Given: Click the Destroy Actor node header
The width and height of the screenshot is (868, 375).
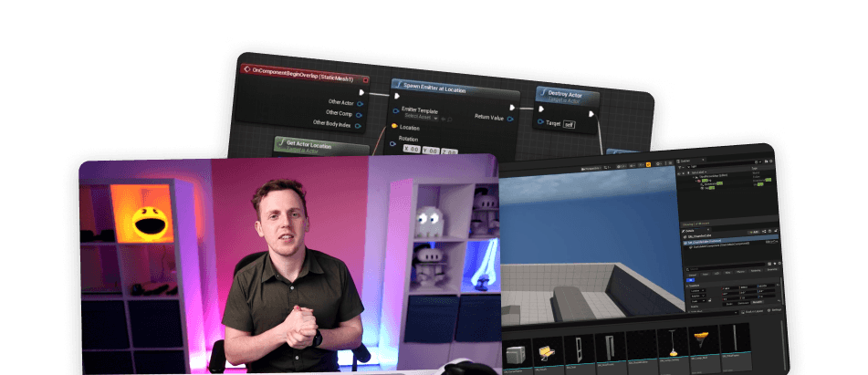Looking at the screenshot, I should tap(568, 95).
